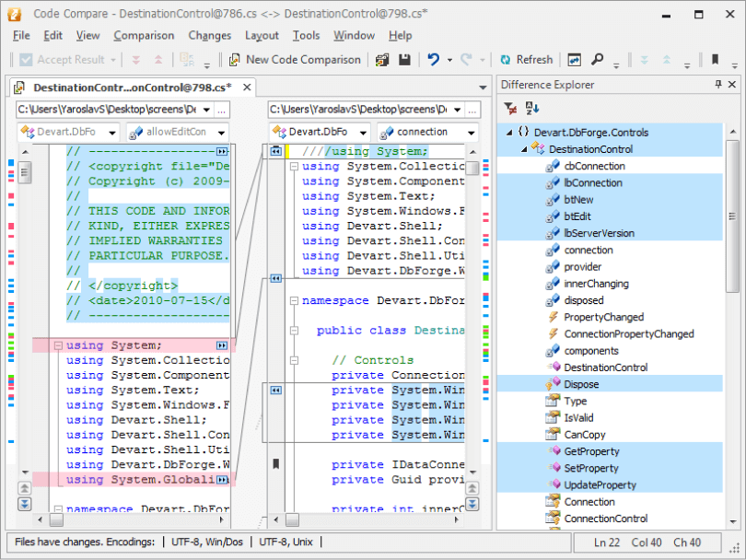746x560 pixels.
Task: Select lbConnection field in the tree
Action: [593, 182]
